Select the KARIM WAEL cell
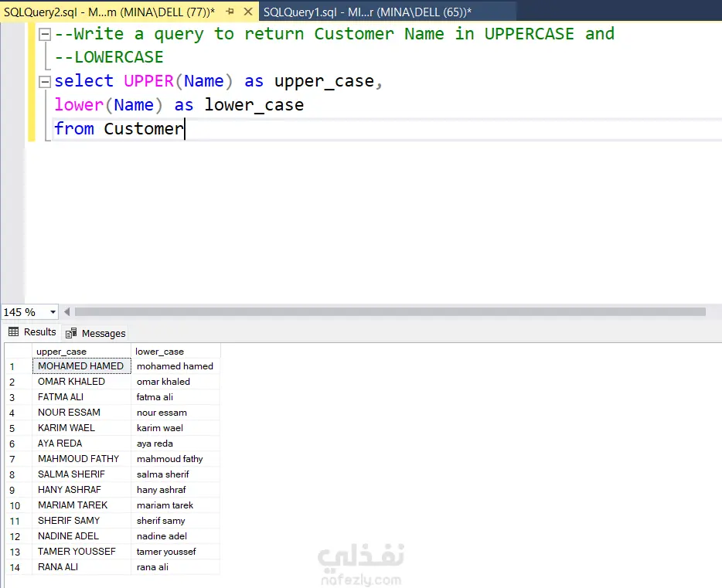The width and height of the screenshot is (722, 588). tap(81, 428)
